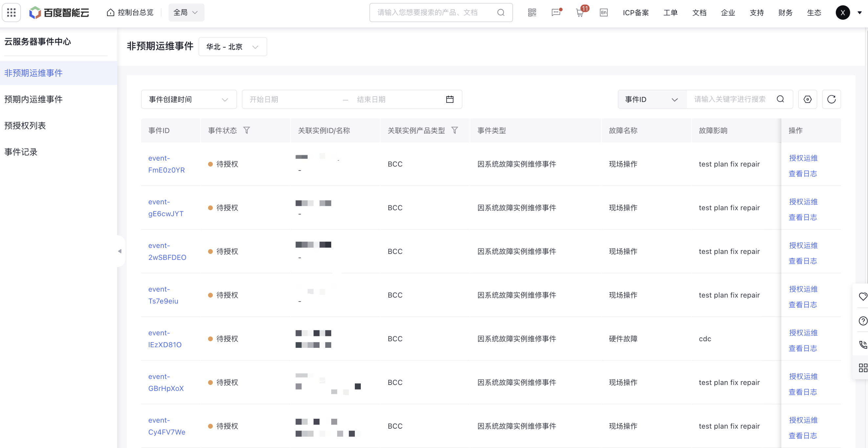The image size is (868, 448).
Task: Open the calendar icon in date range
Action: (x=449, y=99)
